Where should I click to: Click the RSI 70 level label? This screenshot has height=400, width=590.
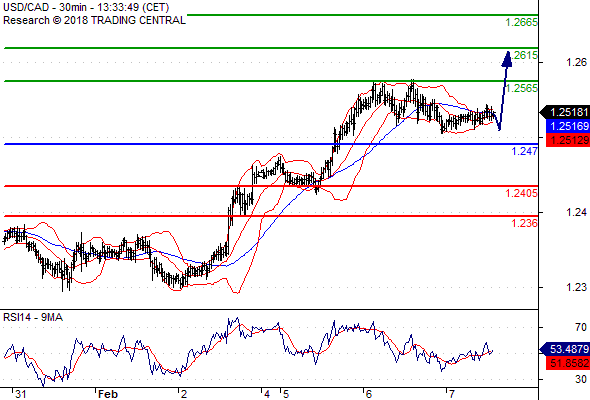[581, 327]
